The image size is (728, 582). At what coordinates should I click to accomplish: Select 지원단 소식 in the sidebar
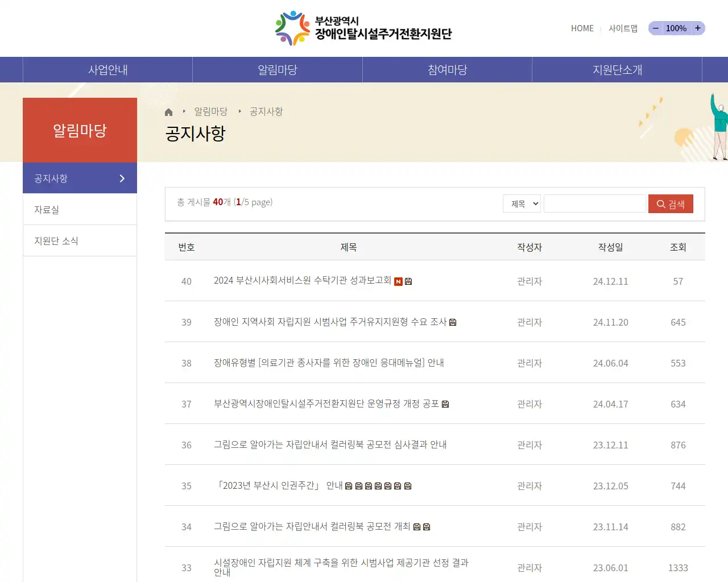click(80, 240)
